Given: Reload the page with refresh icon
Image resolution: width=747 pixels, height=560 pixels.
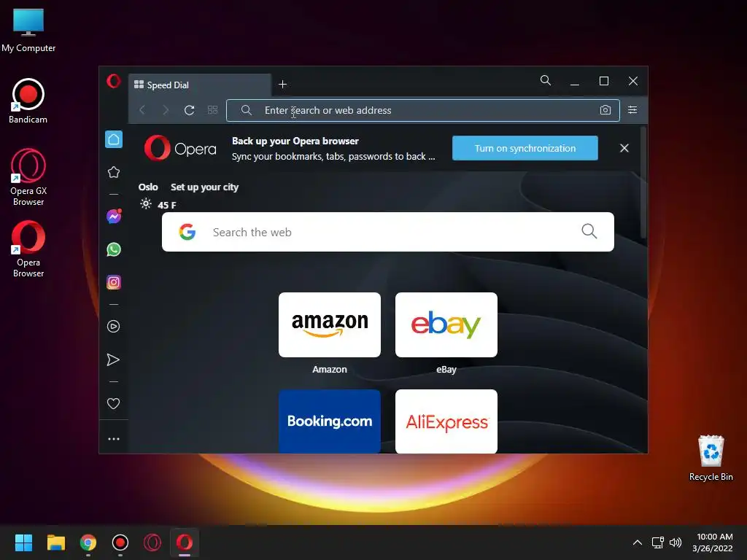Looking at the screenshot, I should 189,110.
